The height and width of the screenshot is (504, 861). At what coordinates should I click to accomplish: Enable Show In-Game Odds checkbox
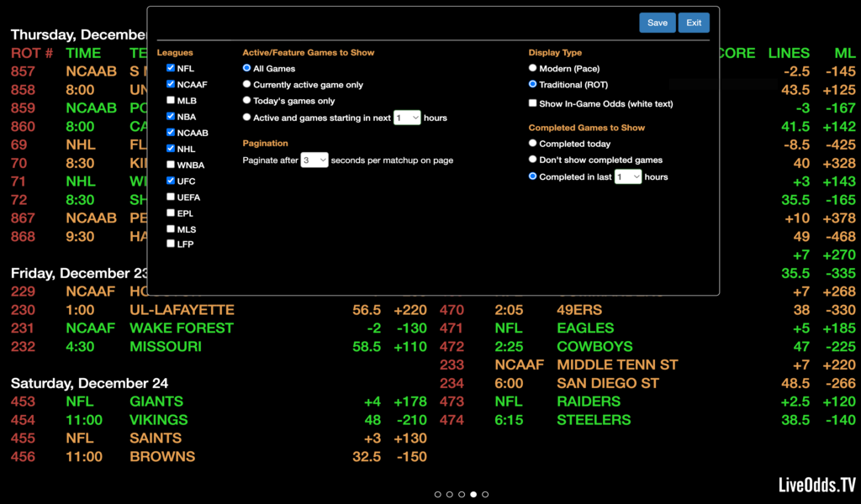[x=532, y=103]
